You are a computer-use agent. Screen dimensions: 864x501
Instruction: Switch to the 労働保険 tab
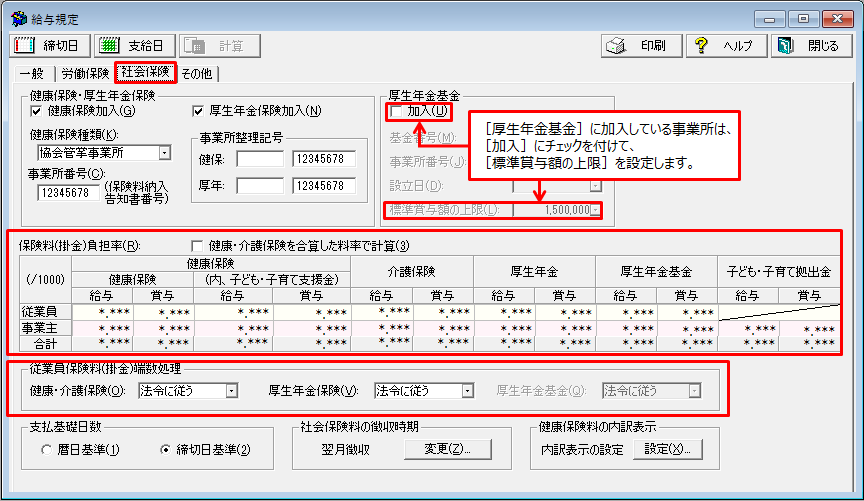(85, 73)
